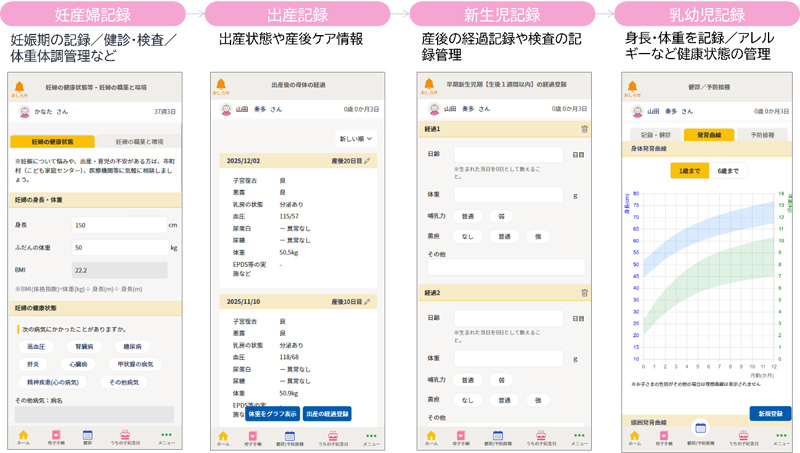Delete 経過1 with its trash icon
This screenshot has height=453, width=800.
(x=584, y=129)
